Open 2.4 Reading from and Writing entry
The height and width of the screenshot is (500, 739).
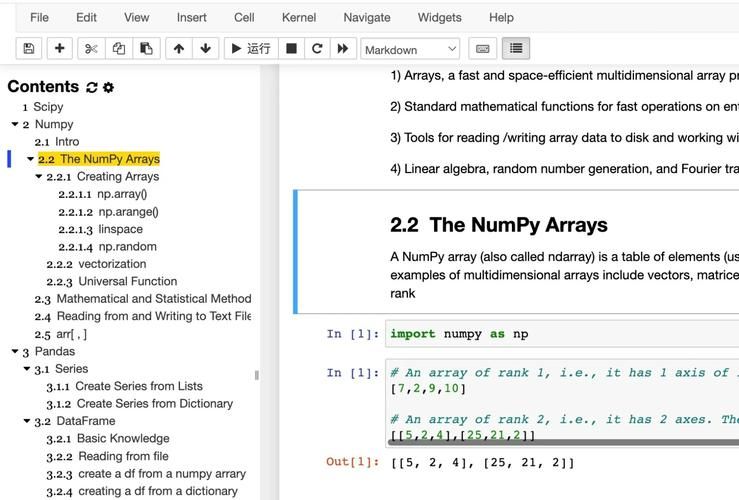point(143,316)
